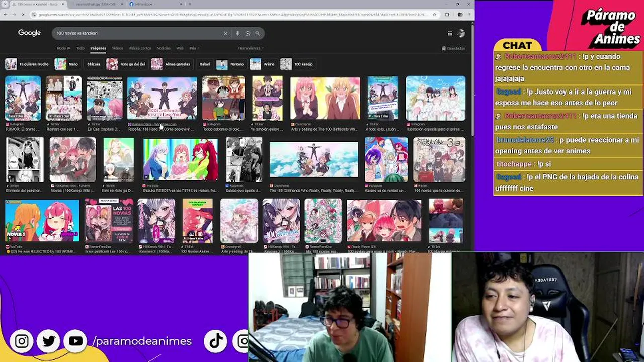Open Ilustración especial para el anime thumbnail
This screenshot has width=644, height=362.
coord(436,99)
